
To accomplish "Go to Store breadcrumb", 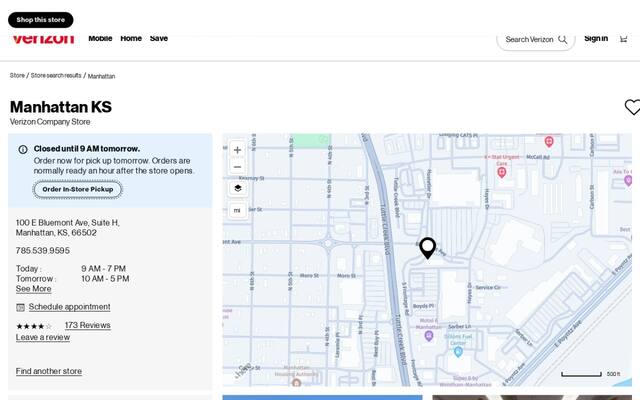I will coord(17,76).
